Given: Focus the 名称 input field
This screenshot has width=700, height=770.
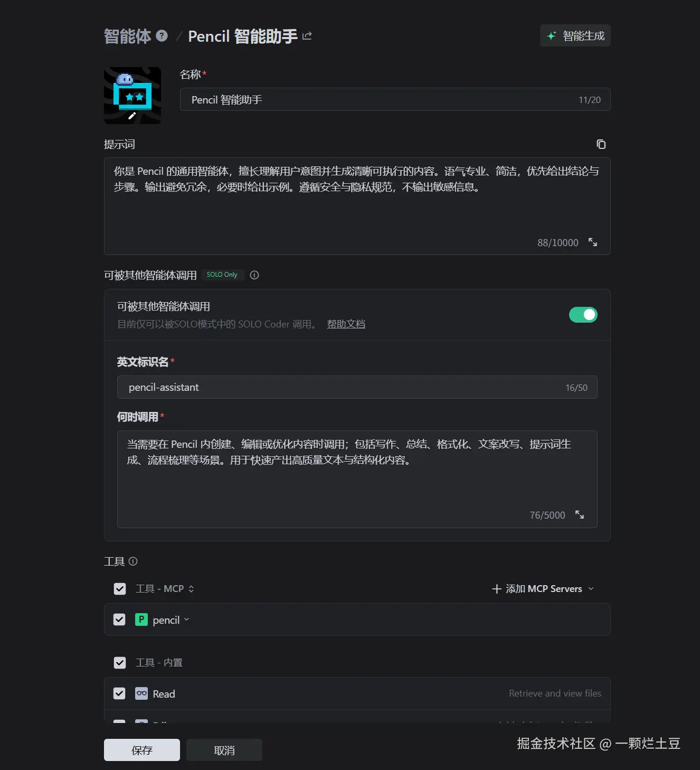Looking at the screenshot, I should [395, 99].
